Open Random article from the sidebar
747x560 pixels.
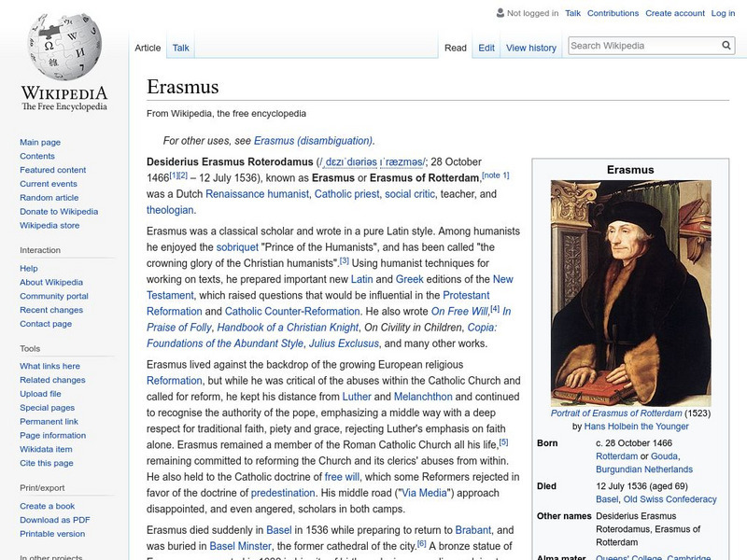click(x=49, y=198)
